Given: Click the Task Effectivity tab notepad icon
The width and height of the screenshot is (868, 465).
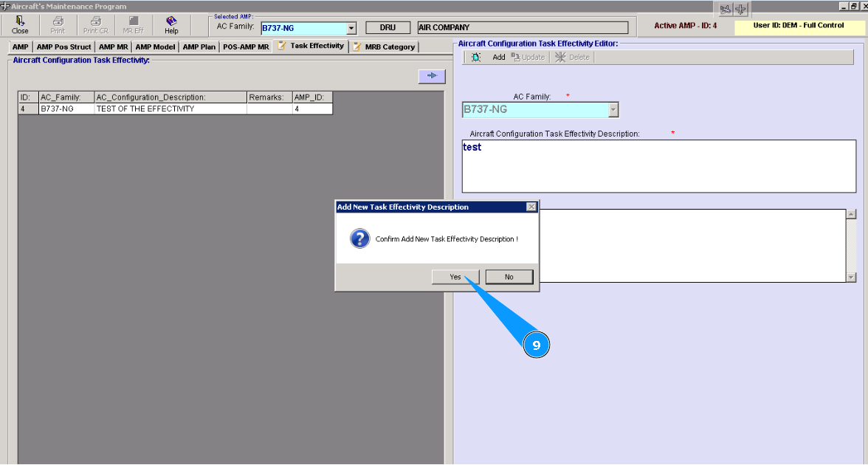Looking at the screenshot, I should [x=282, y=46].
